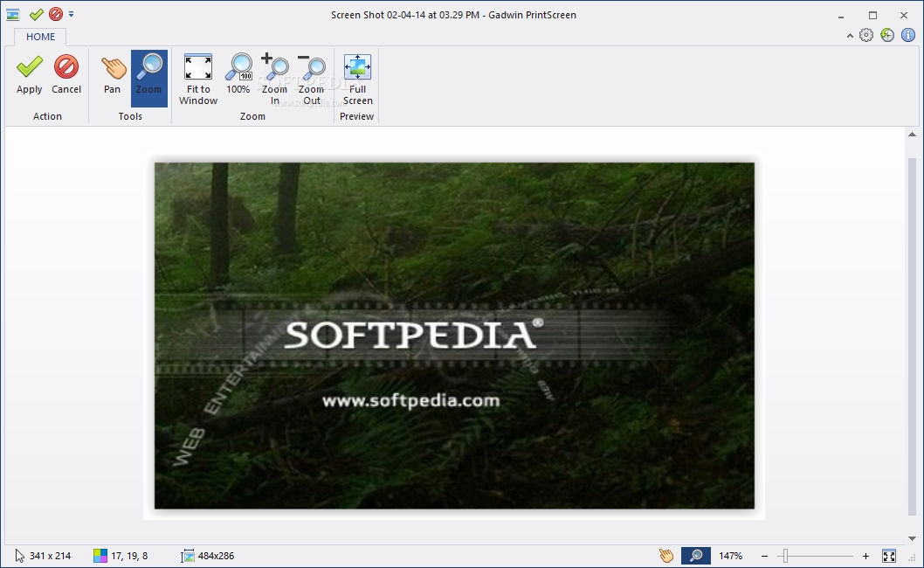Minimize the Gadwin PrintScreen window
Screen dimensions: 924x568
coord(841,16)
